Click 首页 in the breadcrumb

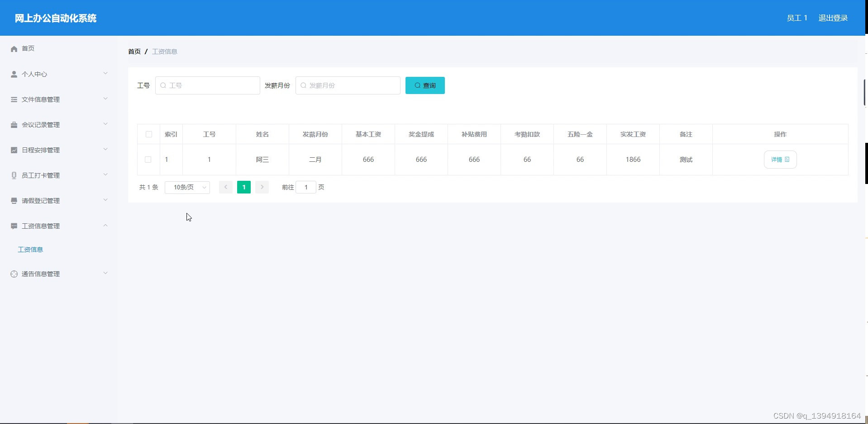click(134, 52)
